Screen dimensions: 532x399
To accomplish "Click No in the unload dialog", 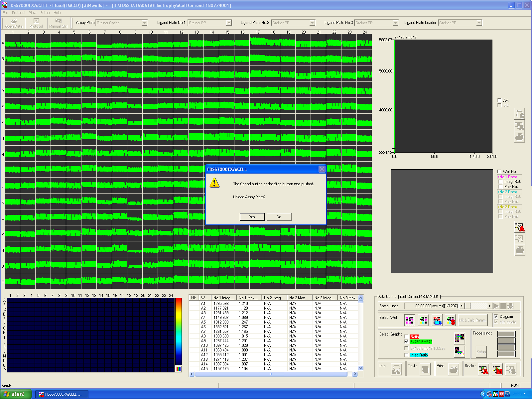I will [279, 217].
